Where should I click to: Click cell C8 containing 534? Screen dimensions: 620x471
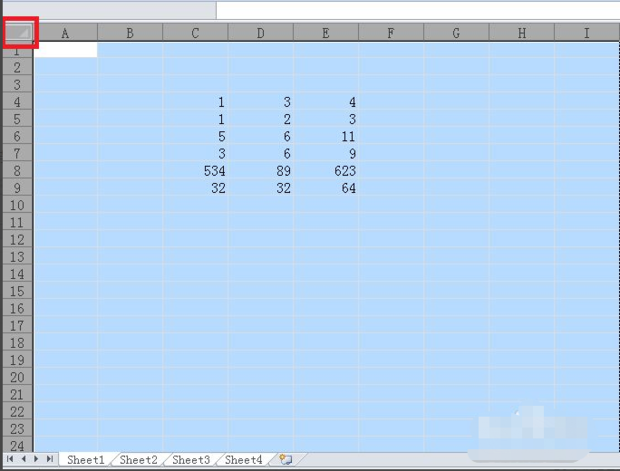click(195, 170)
